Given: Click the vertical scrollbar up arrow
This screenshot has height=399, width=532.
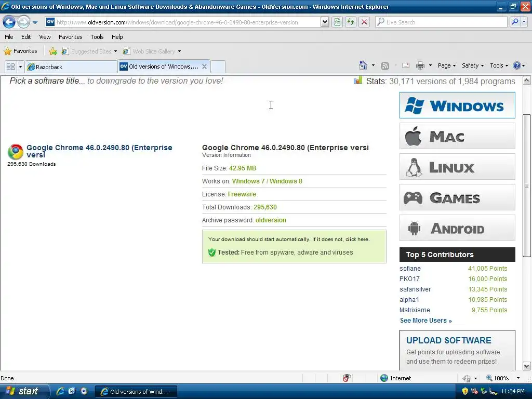Looking at the screenshot, I should click(x=527, y=81).
